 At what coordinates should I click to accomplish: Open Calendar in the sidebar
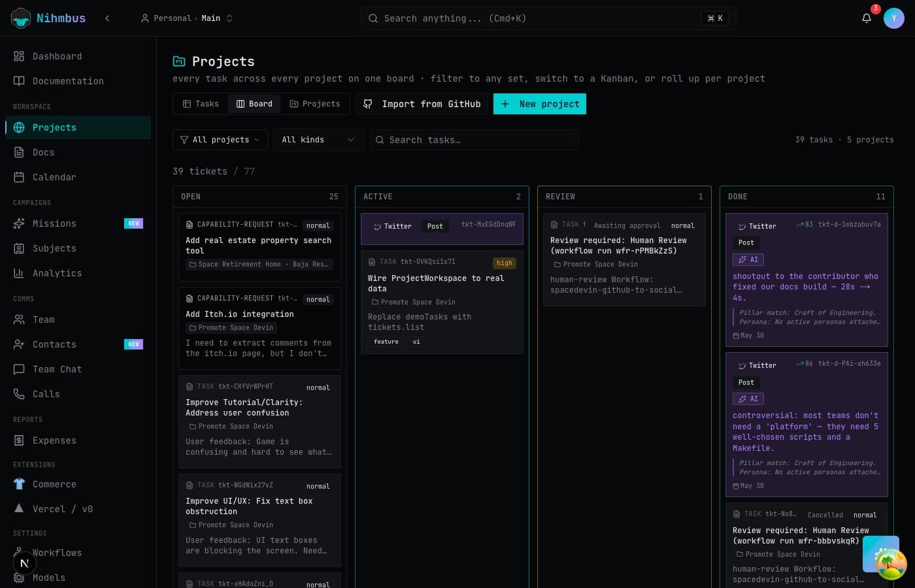[x=78, y=177]
